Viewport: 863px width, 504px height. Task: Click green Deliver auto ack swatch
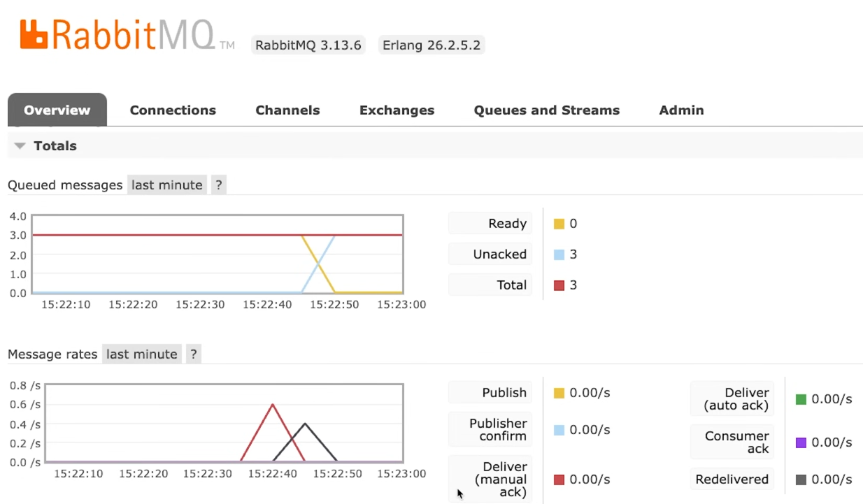pos(801,399)
